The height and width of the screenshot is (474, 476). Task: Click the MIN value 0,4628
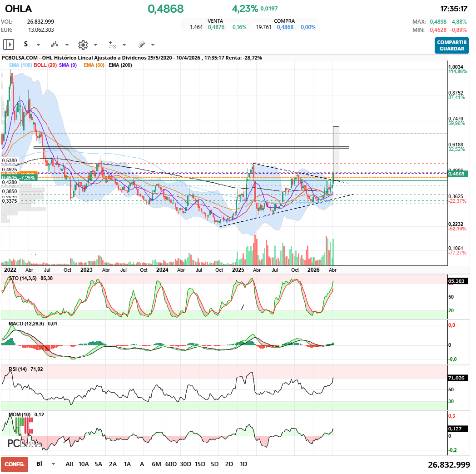438,30
